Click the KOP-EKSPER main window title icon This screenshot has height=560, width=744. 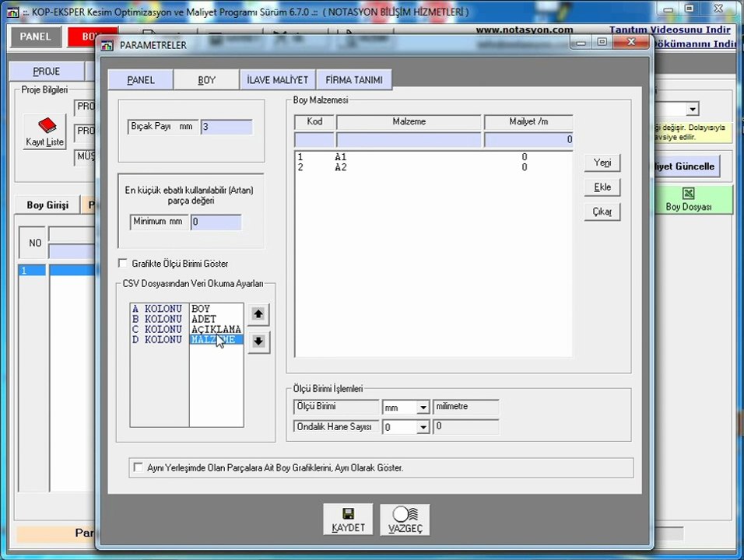pyautogui.click(x=12, y=12)
